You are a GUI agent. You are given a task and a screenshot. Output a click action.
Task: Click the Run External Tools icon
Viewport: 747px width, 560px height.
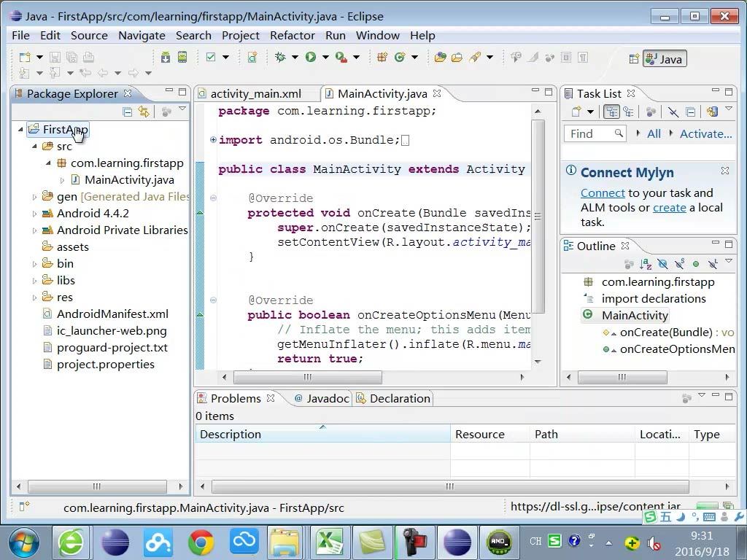341,58
